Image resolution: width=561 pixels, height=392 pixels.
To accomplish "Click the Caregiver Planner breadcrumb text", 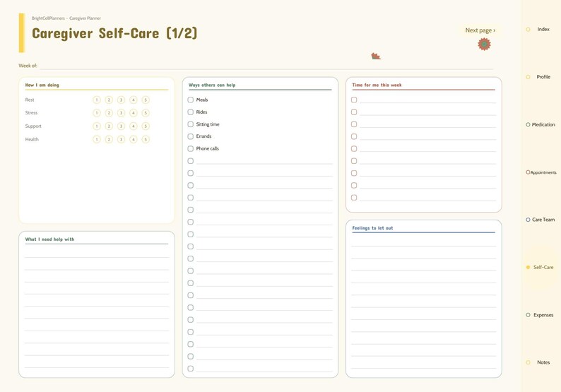I will (x=85, y=18).
